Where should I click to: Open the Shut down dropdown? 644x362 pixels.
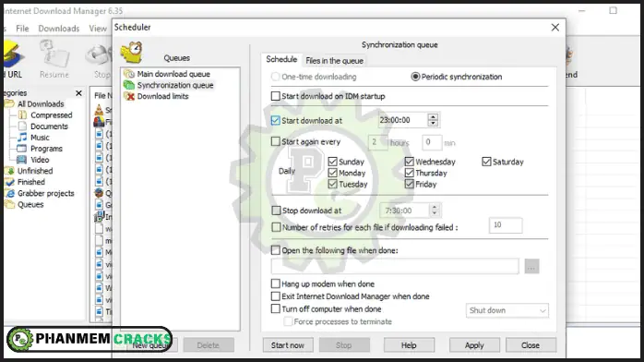[507, 310]
